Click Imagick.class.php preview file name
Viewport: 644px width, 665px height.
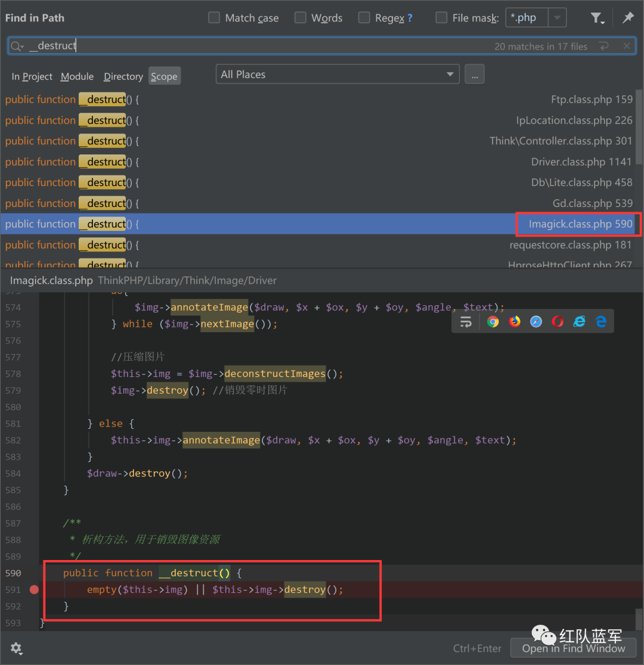point(51,280)
